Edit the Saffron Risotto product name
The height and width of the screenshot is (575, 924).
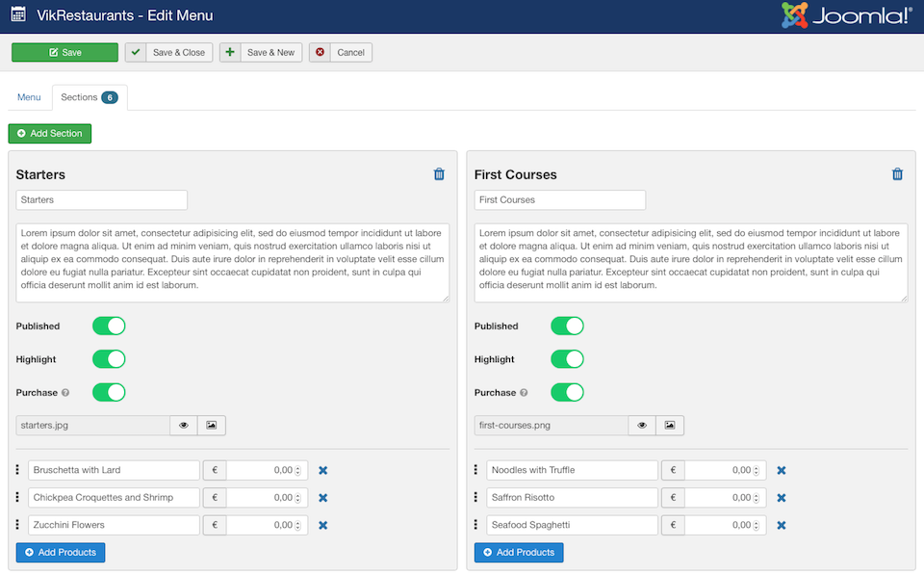pyautogui.click(x=572, y=498)
